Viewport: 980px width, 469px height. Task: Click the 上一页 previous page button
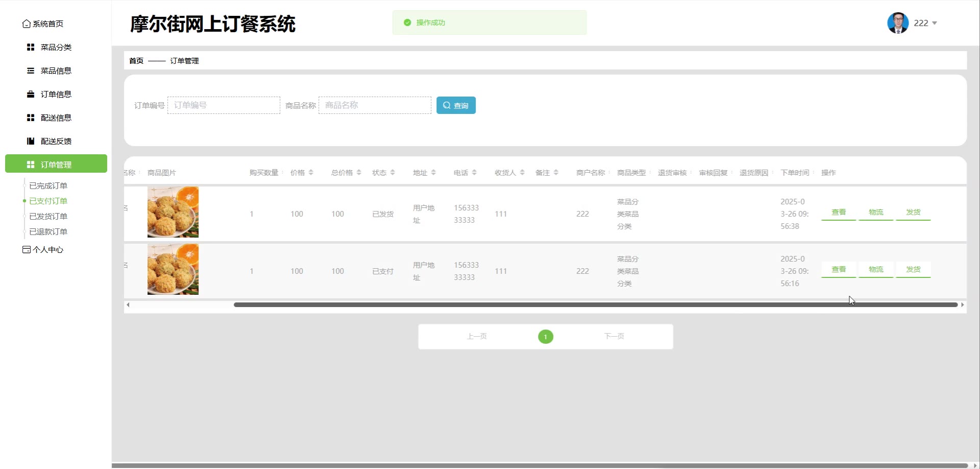[x=477, y=336]
